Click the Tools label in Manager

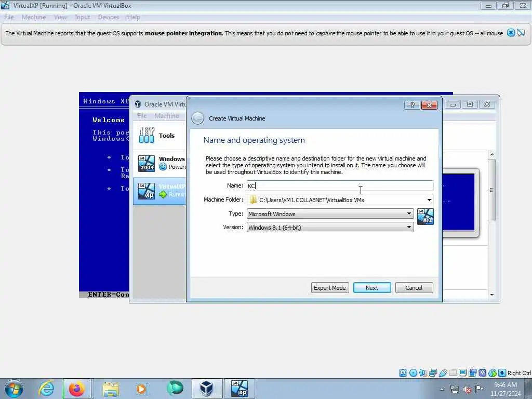point(167,136)
